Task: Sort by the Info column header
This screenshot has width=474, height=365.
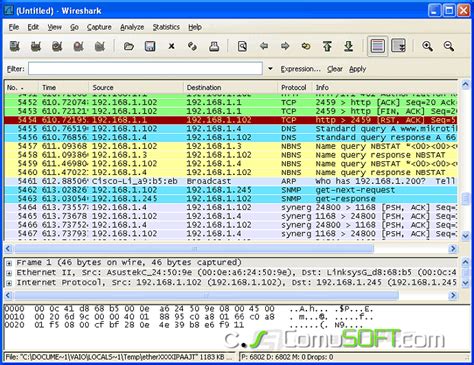Action: 385,88
